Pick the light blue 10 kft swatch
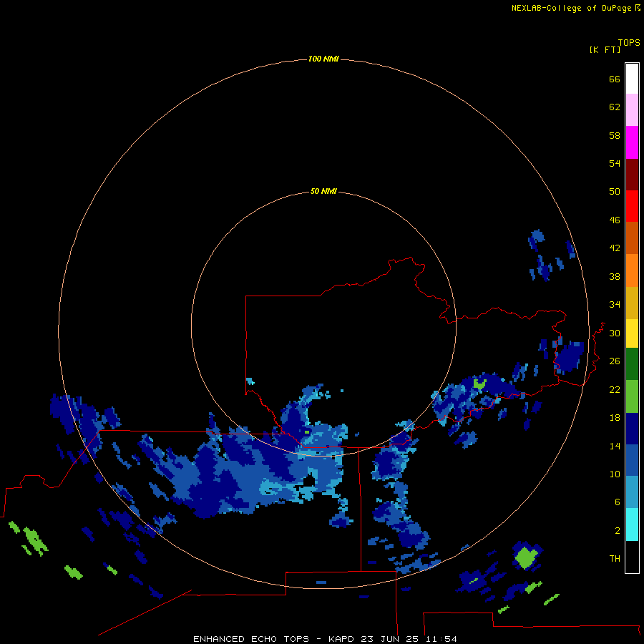The image size is (644, 644). [632, 492]
